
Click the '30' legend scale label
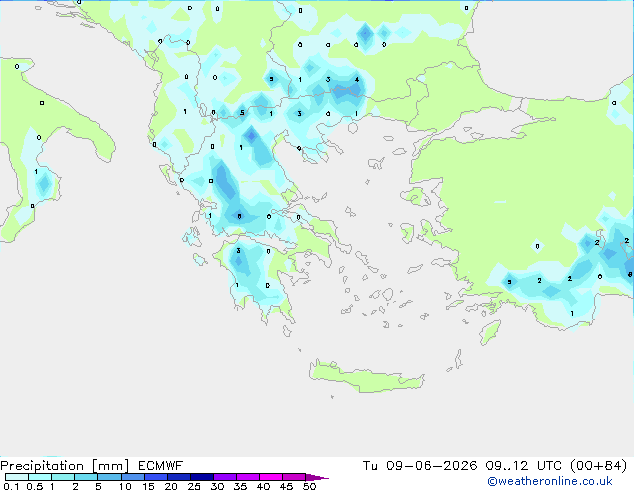[x=217, y=486]
